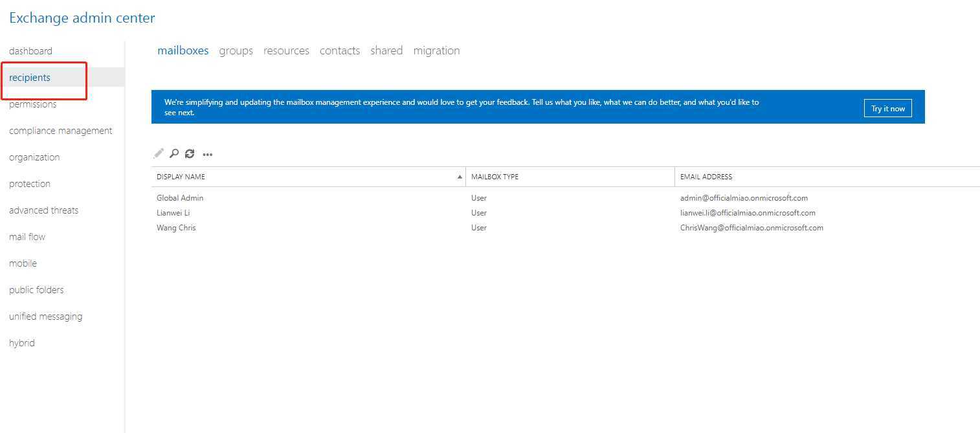Viewport: 980px width, 433px height.
Task: Select recipients in the left navigation
Action: (x=30, y=78)
